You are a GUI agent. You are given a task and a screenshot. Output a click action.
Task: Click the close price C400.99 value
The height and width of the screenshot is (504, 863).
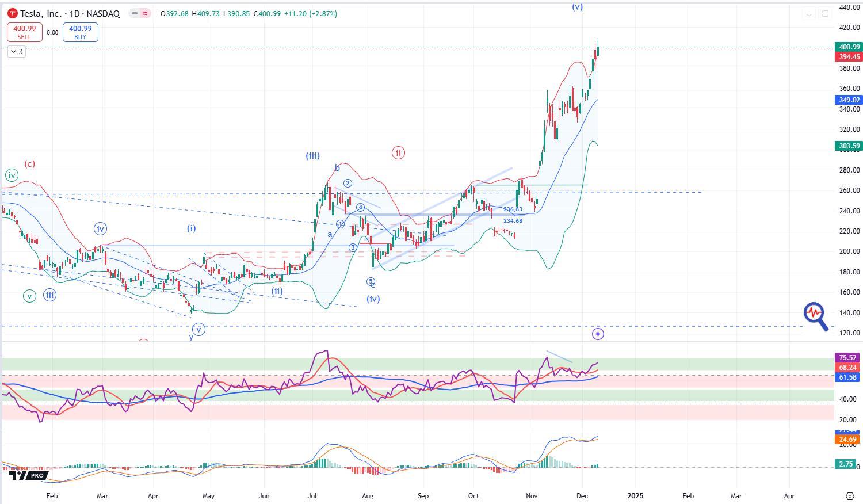(266, 14)
